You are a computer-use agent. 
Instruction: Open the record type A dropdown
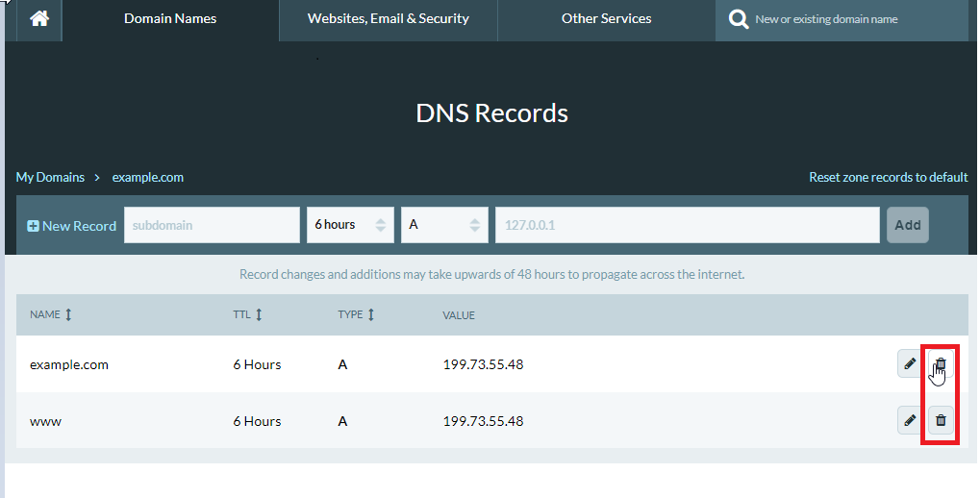coord(444,225)
